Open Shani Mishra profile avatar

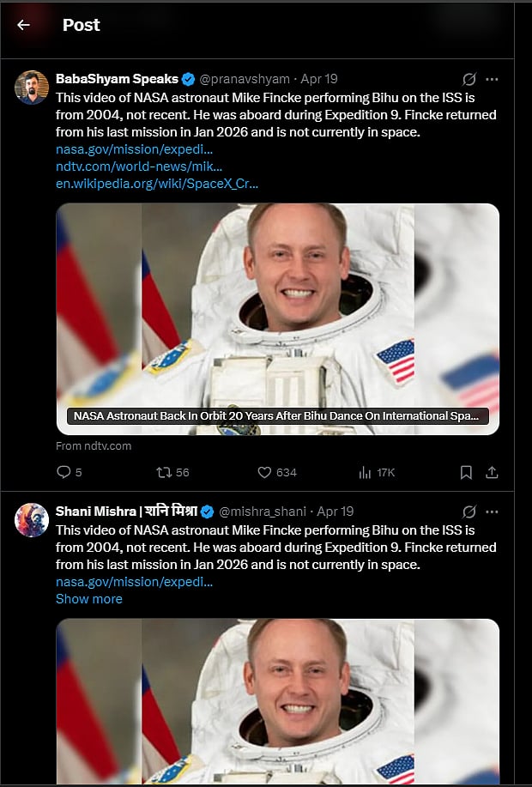pos(32,520)
